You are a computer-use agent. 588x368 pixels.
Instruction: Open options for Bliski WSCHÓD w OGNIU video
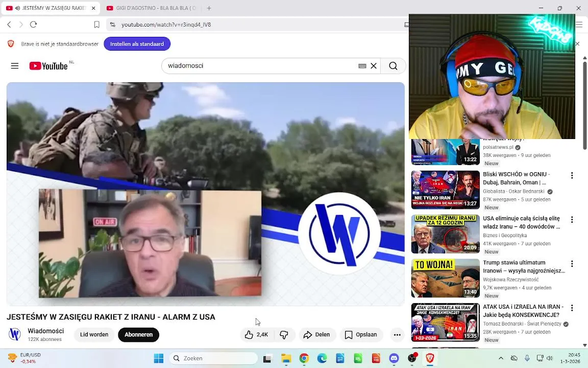572,175
